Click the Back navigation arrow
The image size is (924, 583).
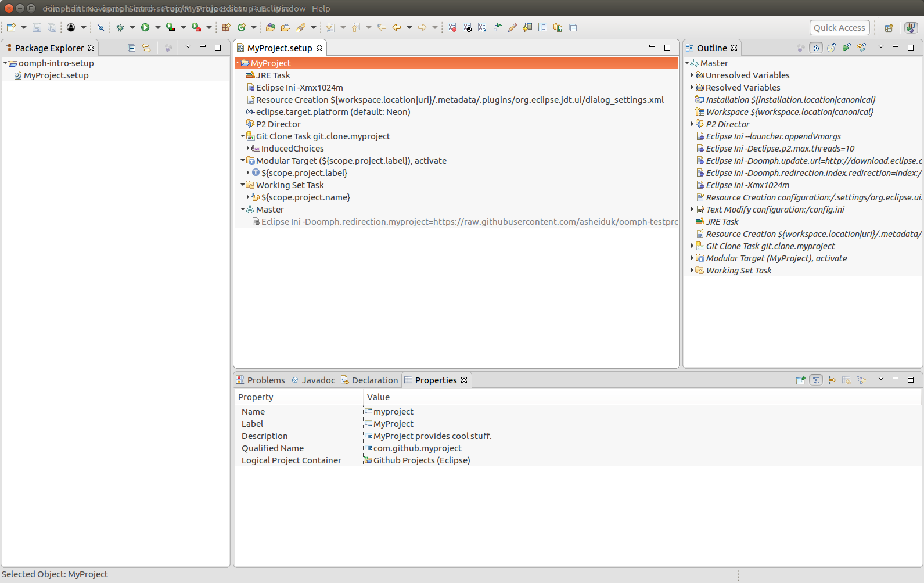[397, 27]
